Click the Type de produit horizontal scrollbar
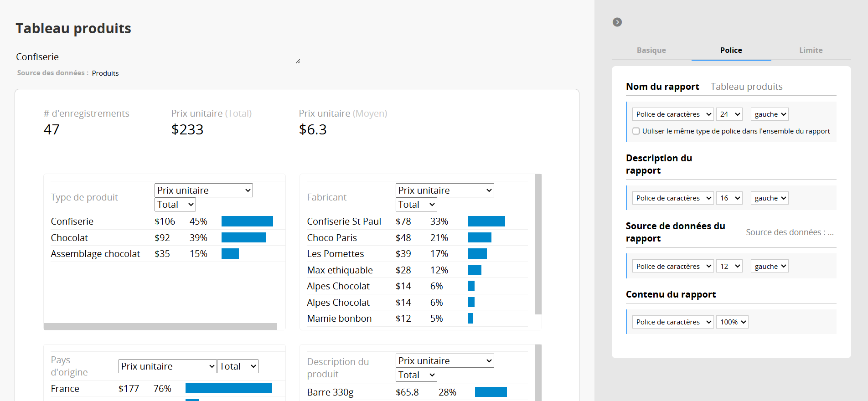868x401 pixels. [x=160, y=327]
